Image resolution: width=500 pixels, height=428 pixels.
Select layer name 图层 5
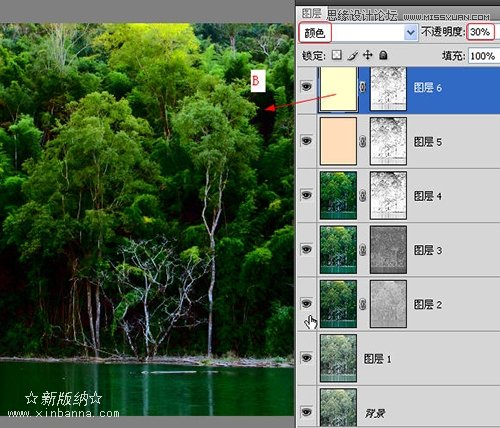coord(428,142)
